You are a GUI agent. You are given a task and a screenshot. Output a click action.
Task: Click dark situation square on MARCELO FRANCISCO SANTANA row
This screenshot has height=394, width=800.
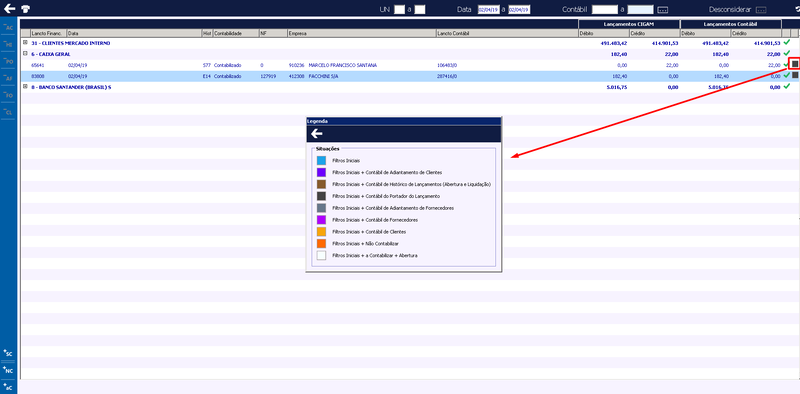795,64
